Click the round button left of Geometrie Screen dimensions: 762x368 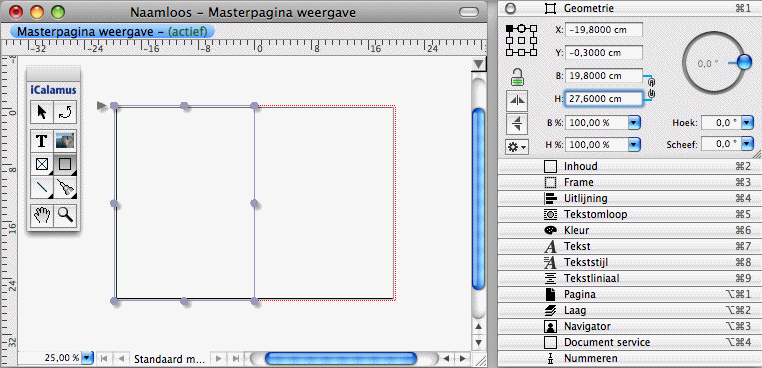tap(510, 8)
